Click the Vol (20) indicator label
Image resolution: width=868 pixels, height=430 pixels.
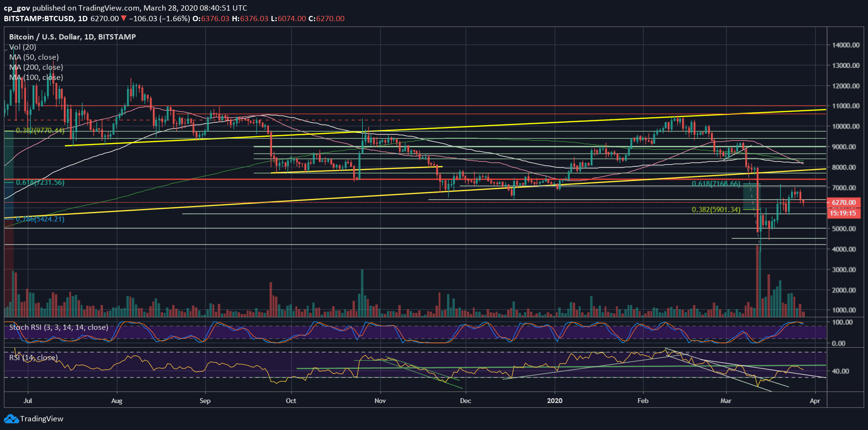tap(23, 47)
